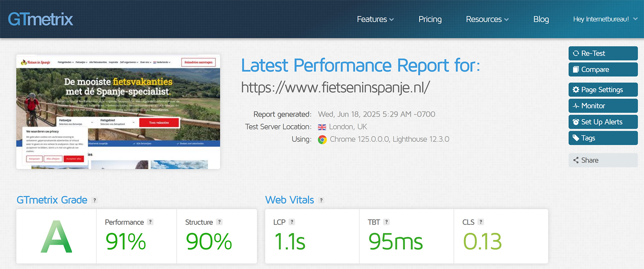Run the Re-Test button

click(x=603, y=53)
